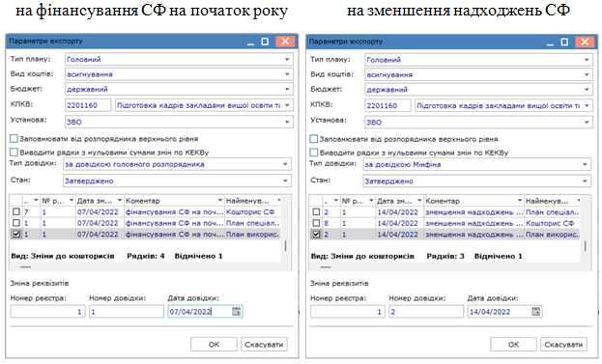This screenshot has height=364, width=602.
Task: Check the План спеціал.. row in left dialog
Action: [16, 223]
